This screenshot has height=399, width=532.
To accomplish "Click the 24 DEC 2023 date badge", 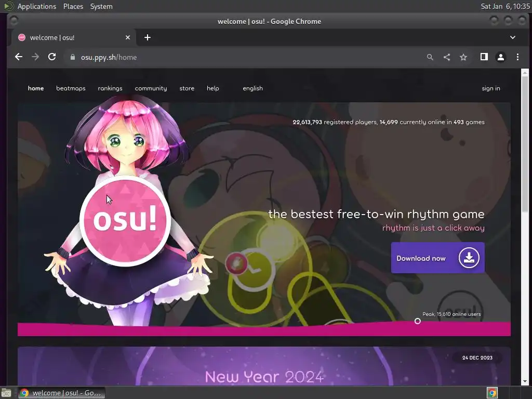I will coord(477,357).
